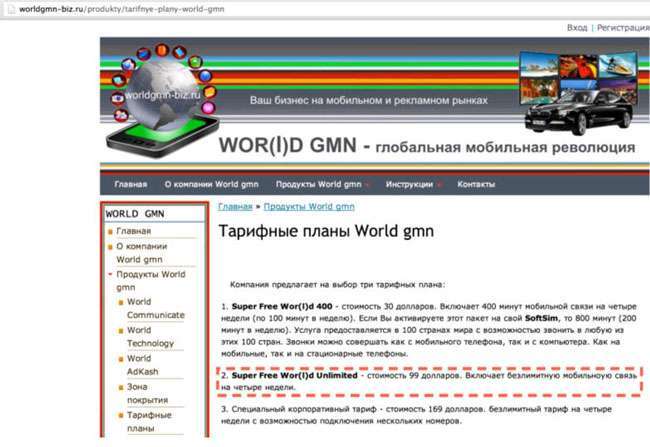Click the heading Тарифные планы World gmn
This screenshot has width=650, height=447.
[x=326, y=231]
